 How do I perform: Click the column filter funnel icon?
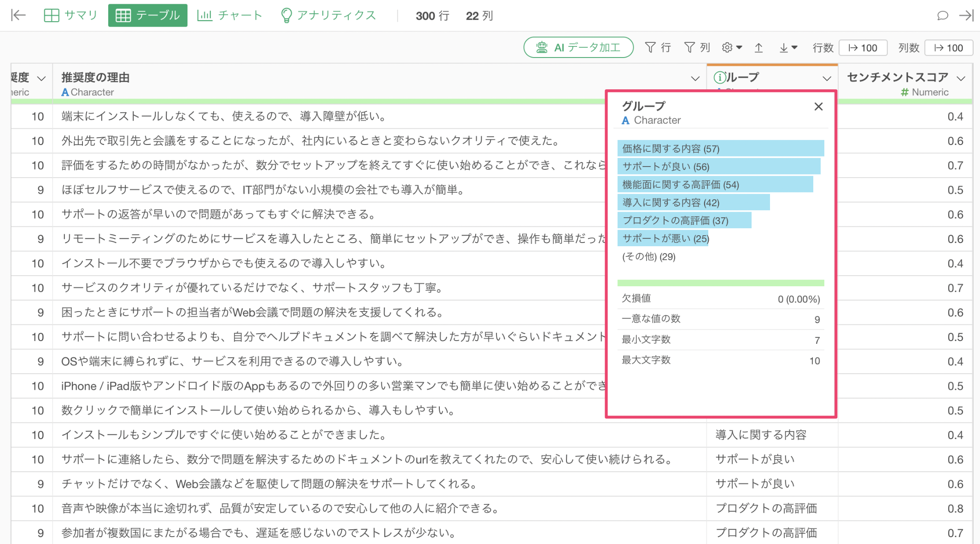pos(689,47)
